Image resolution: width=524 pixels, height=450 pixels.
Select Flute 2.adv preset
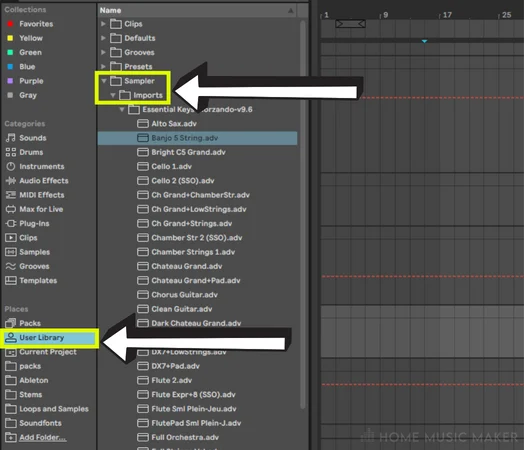(165, 381)
